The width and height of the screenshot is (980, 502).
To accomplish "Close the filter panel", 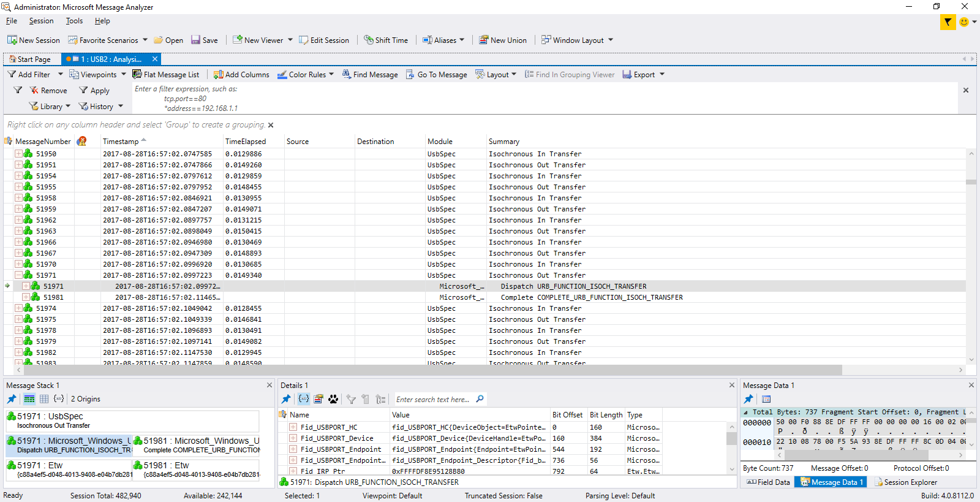I will pyautogui.click(x=966, y=90).
